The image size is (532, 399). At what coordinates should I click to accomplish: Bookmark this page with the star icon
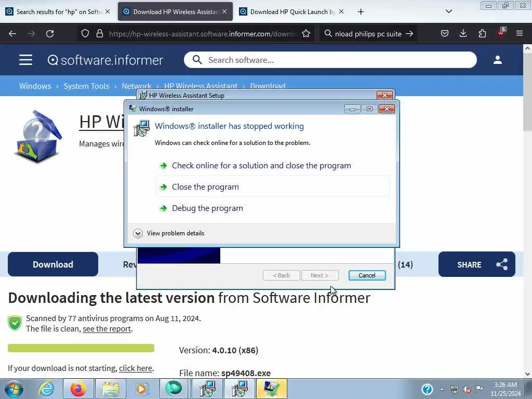point(306,34)
